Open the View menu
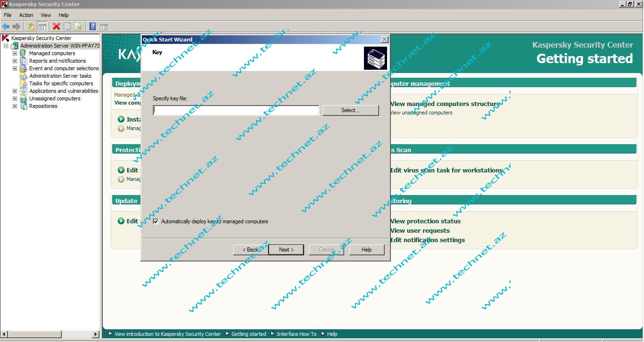Viewport: 644px width, 342px height. (x=46, y=15)
